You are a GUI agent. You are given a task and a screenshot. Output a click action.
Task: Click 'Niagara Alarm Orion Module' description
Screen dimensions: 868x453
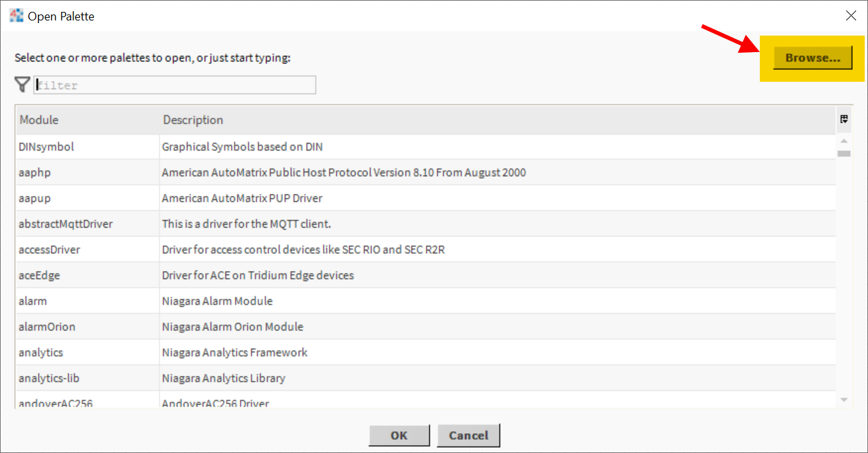pyautogui.click(x=233, y=327)
